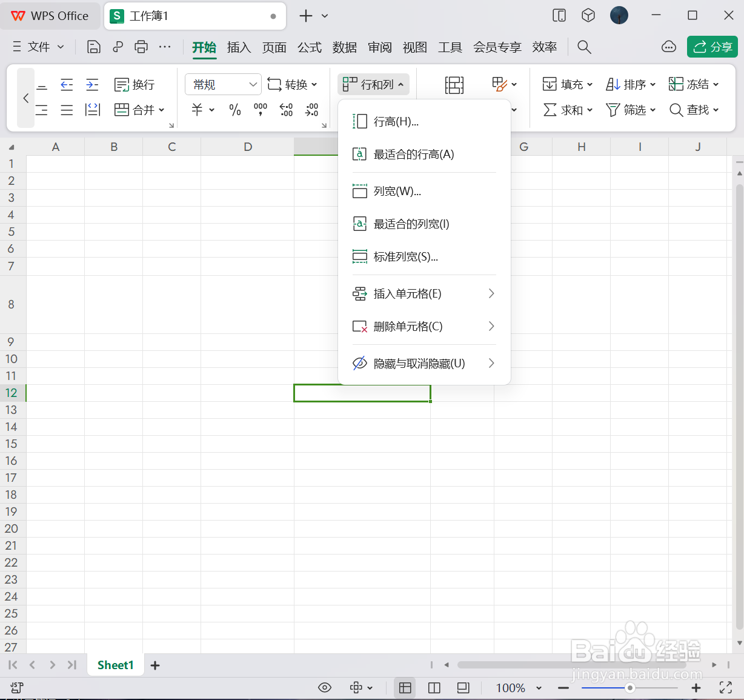Go to first sheet navigation arrow
The width and height of the screenshot is (744, 700).
point(13,665)
